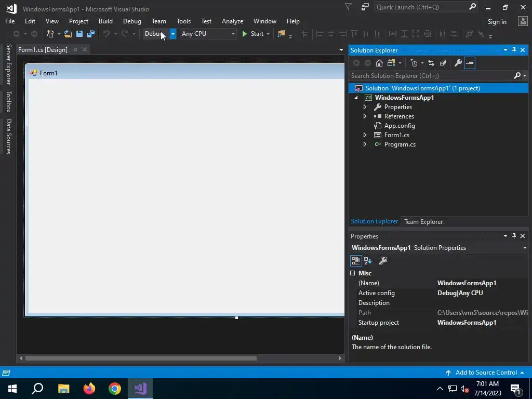Click the notifications flag icon in the title bar
Screen dimensions: 532x399
348,7
